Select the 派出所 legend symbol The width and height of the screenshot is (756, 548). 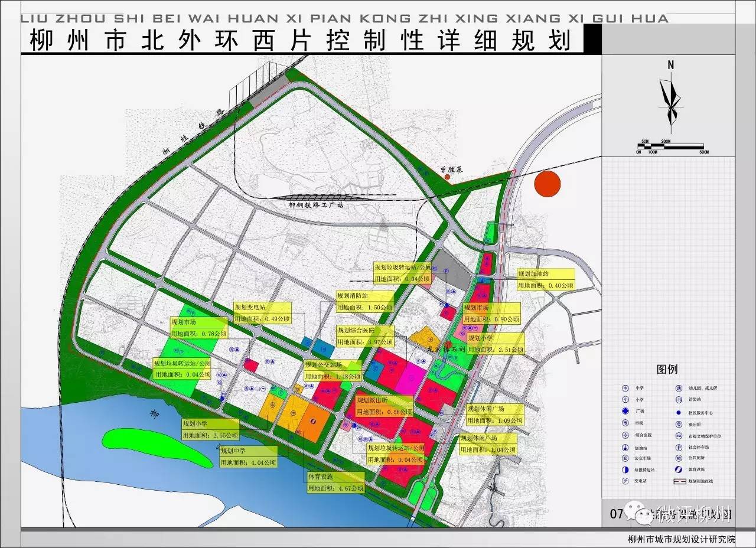[679, 423]
